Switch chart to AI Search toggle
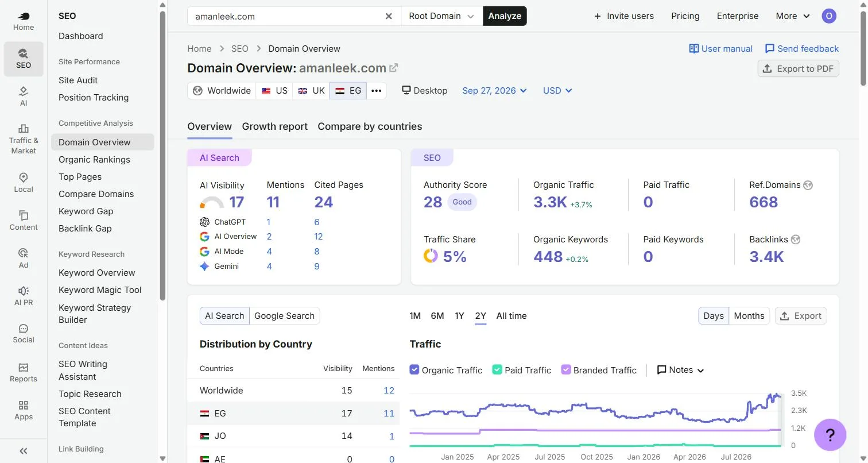Image resolution: width=868 pixels, height=463 pixels. 224,316
